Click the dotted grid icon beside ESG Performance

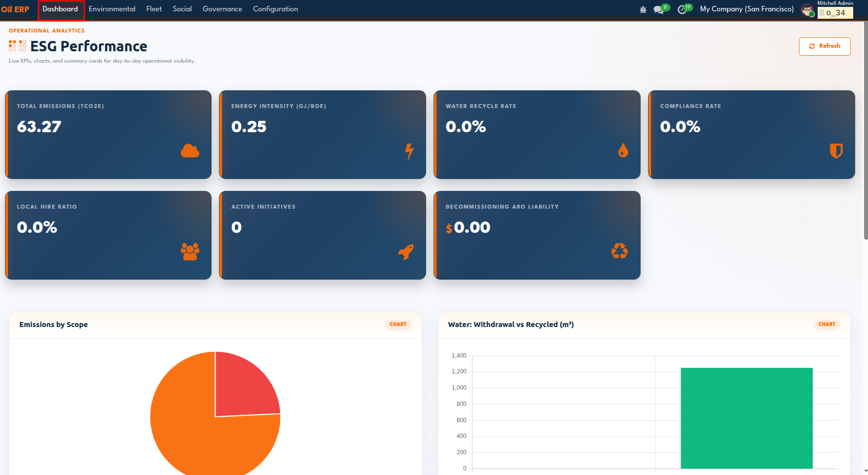coord(17,46)
